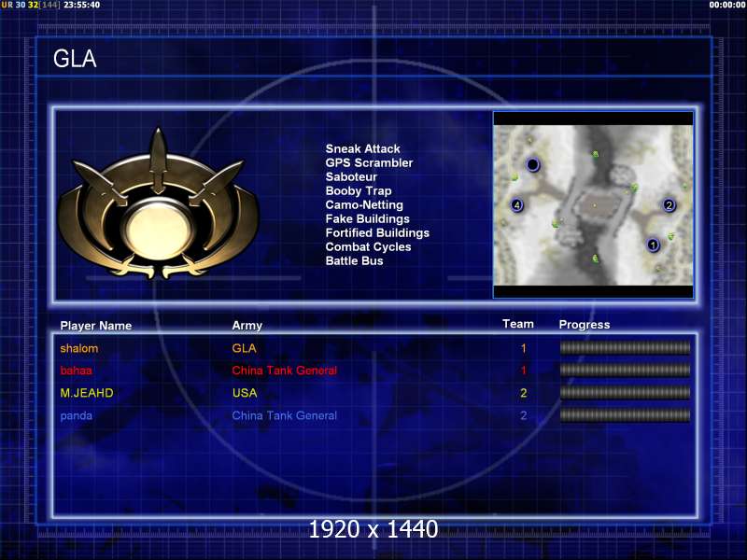Viewport: 747px width, 560px height.
Task: Click the USA army for M.JEAHD
Action: [x=245, y=393]
